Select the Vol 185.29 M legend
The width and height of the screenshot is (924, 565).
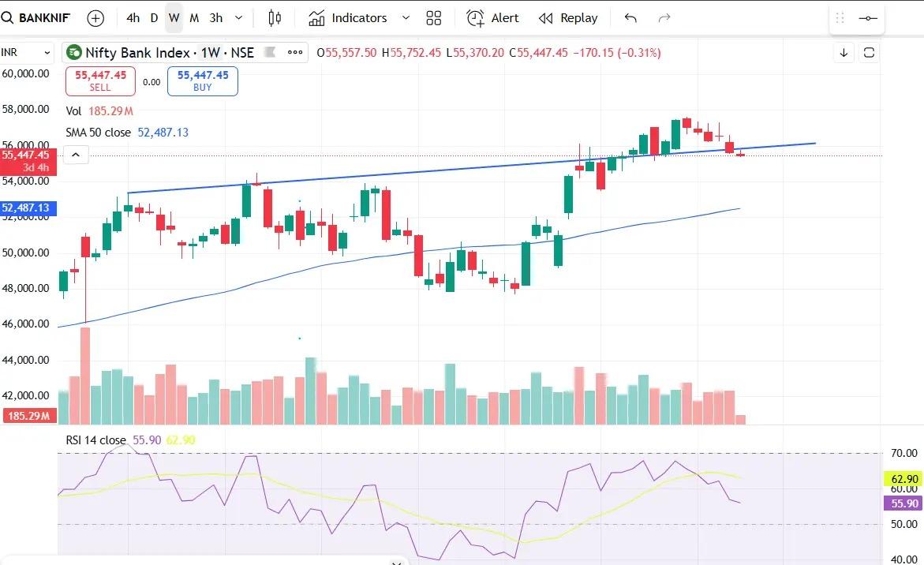point(99,110)
